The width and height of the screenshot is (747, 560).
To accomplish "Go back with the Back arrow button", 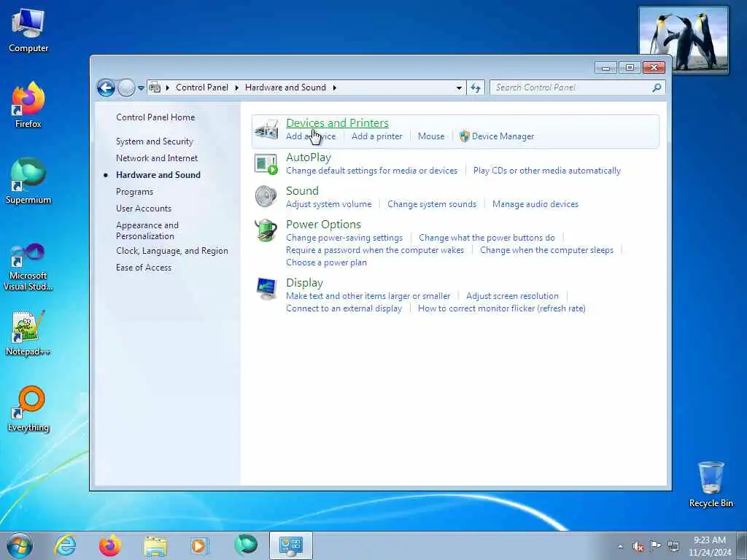I will point(106,87).
